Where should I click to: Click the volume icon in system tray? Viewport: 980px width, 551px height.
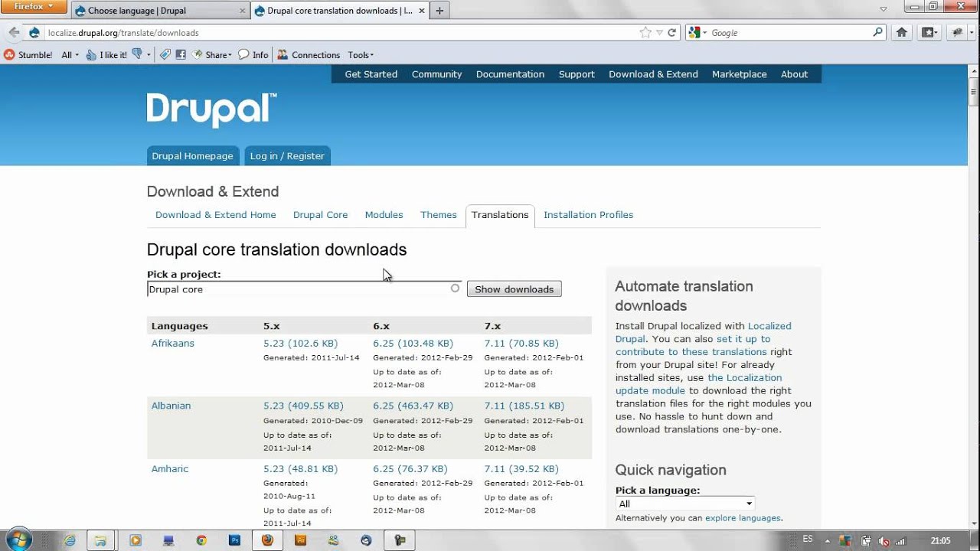(x=884, y=541)
